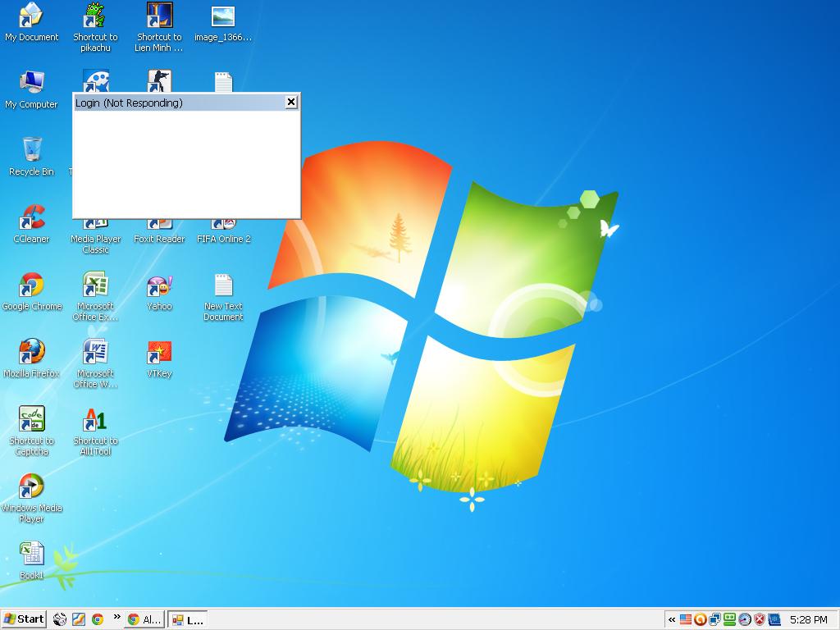Switch to the Chrome taskbar window button

click(144, 619)
